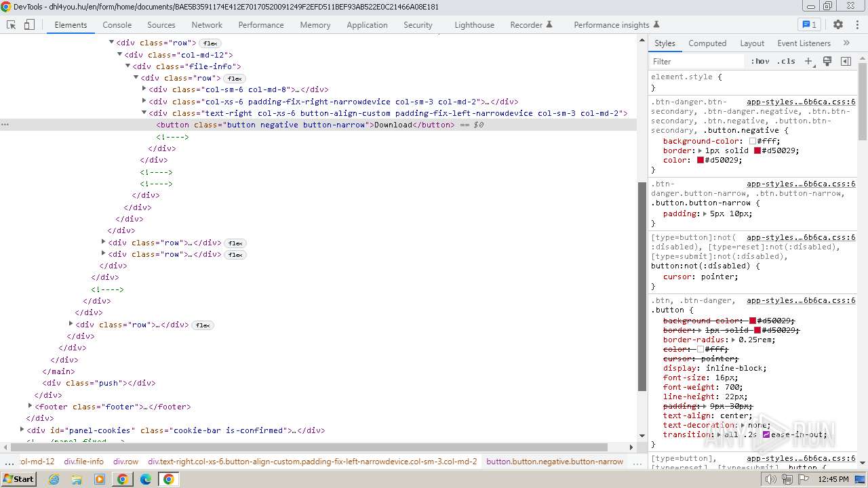Toggle the device toolbar icon
868x488 pixels.
click(x=29, y=24)
